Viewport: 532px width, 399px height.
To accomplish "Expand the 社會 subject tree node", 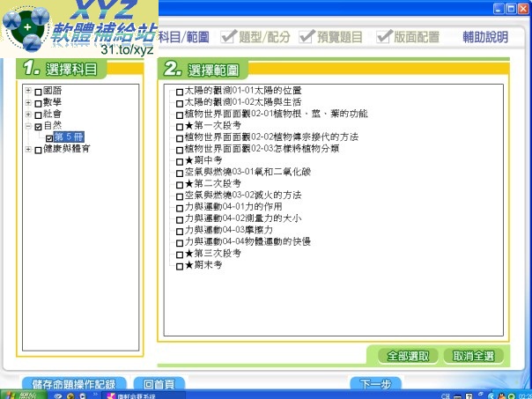I will point(28,115).
